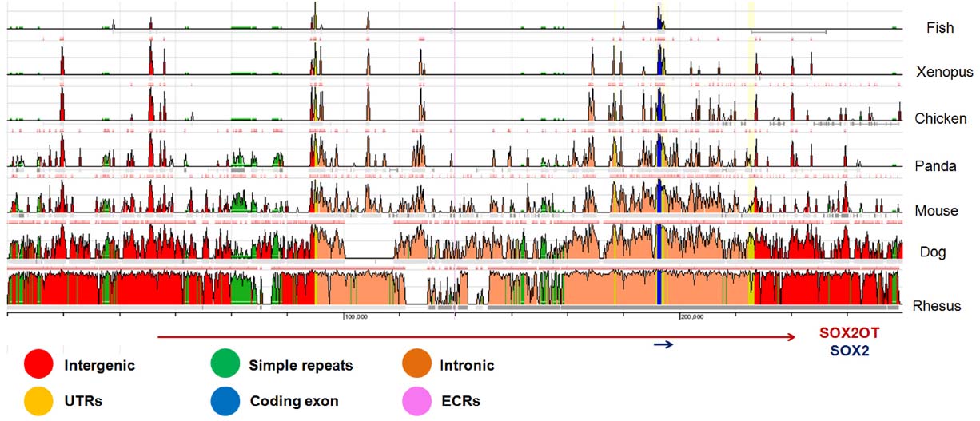Click the pink ECRs legend circle
The height and width of the screenshot is (421, 980).
coord(417,402)
